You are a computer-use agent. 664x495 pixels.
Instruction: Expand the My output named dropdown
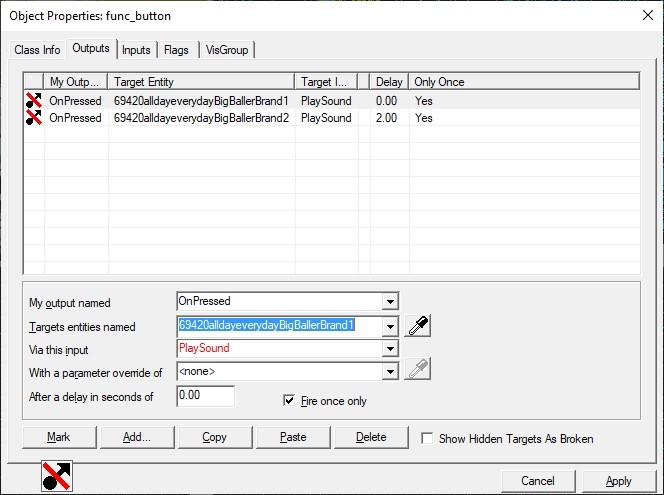[x=391, y=301]
